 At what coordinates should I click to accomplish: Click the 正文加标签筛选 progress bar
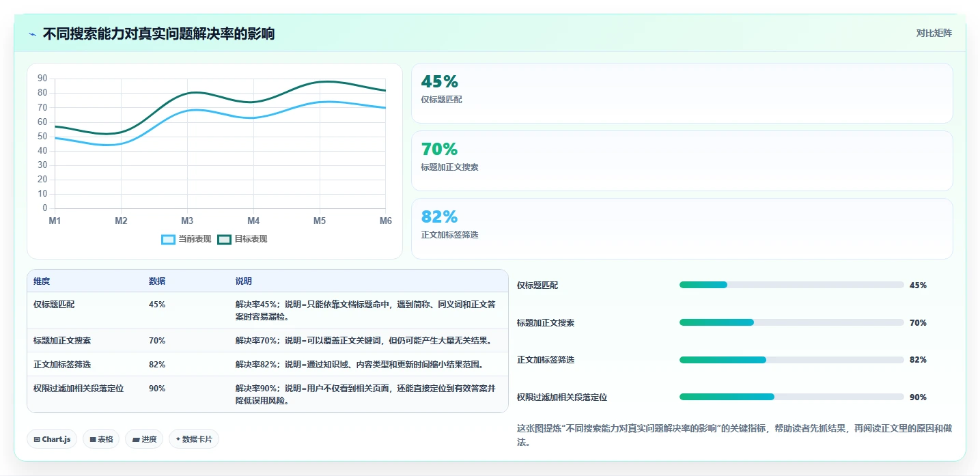792,359
